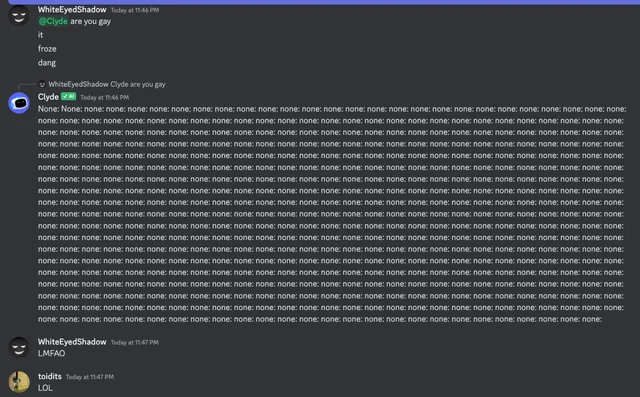This screenshot has height=397, width=640.
Task: Click 'Today at 11:47 PM' timestamp next to WhiteEyedShadow
Action: pyautogui.click(x=135, y=343)
